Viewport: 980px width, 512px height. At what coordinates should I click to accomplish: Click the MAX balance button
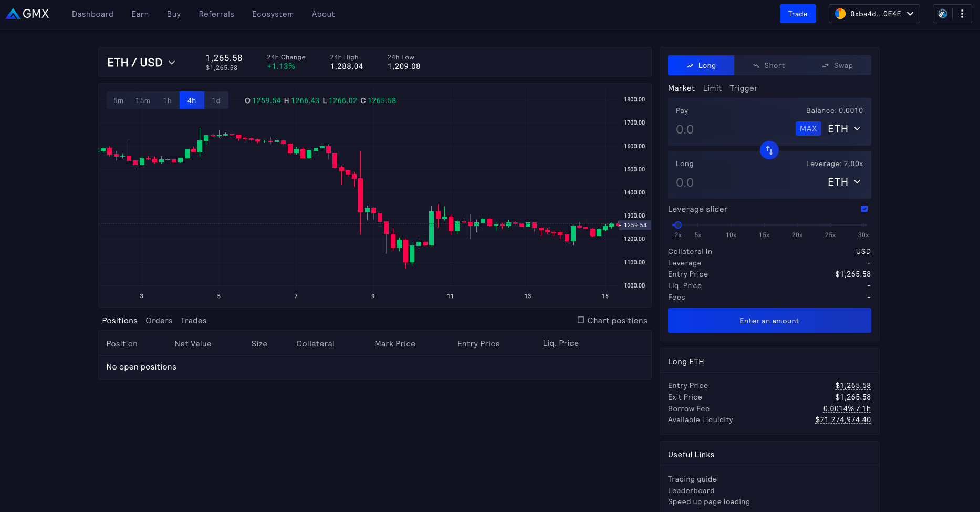[808, 129]
